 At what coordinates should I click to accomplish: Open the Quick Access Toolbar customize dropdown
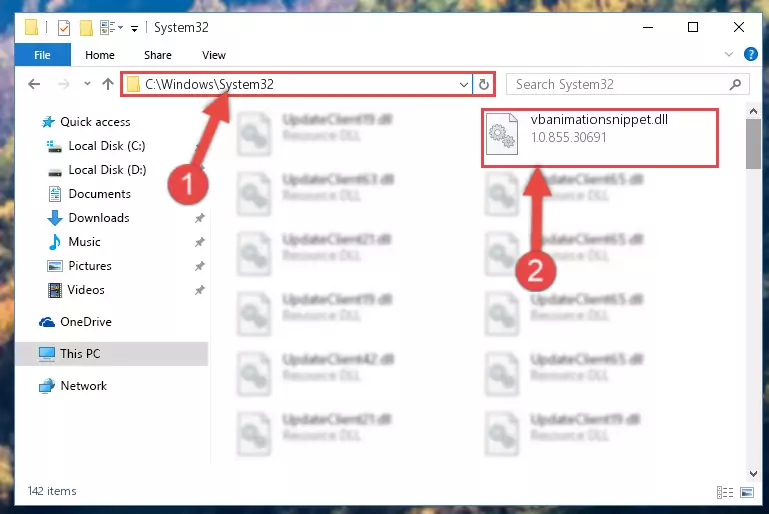click(x=134, y=28)
